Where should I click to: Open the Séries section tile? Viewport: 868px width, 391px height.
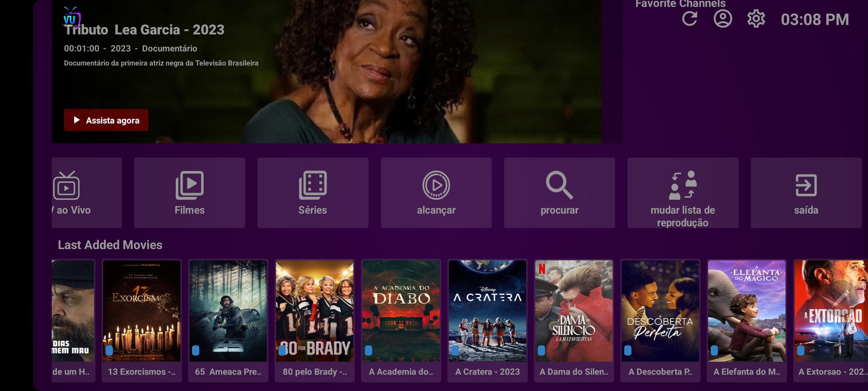[313, 193]
